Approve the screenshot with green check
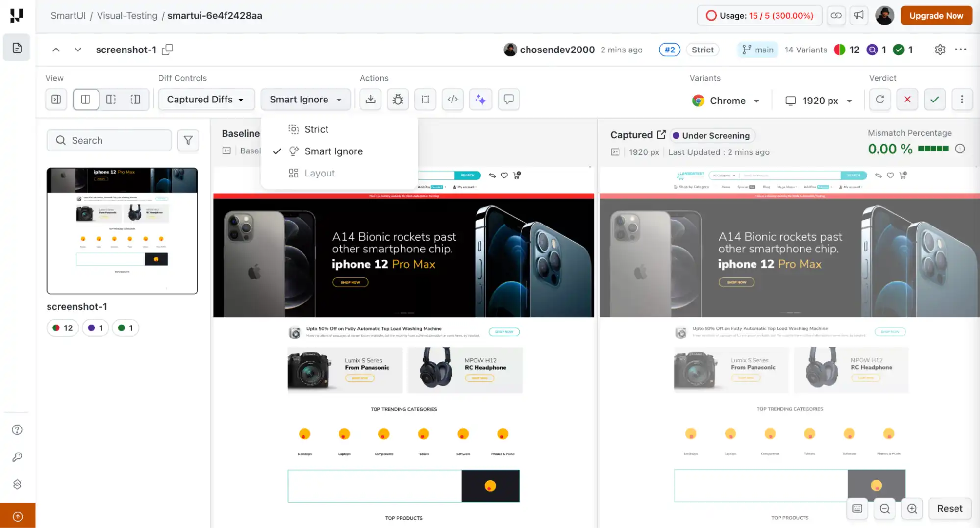Screen dimensions: 980x528 pos(935,100)
